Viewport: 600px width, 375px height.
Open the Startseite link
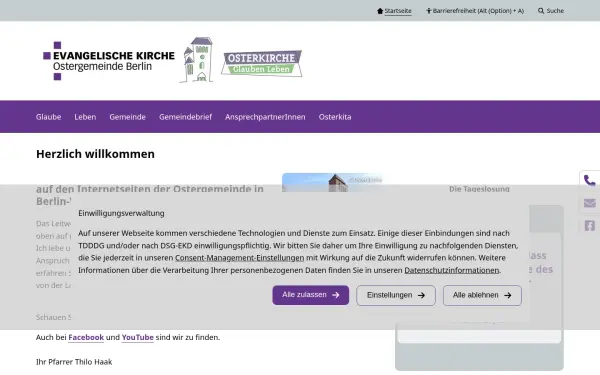point(398,11)
